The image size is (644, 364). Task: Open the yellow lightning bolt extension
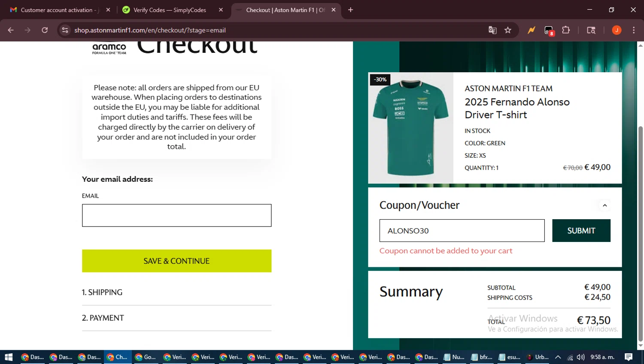click(532, 30)
